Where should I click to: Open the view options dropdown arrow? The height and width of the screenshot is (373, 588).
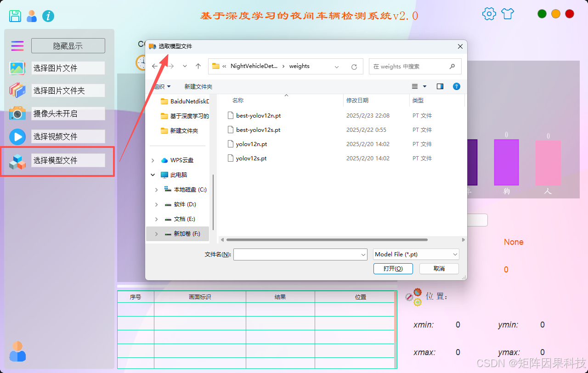[424, 86]
